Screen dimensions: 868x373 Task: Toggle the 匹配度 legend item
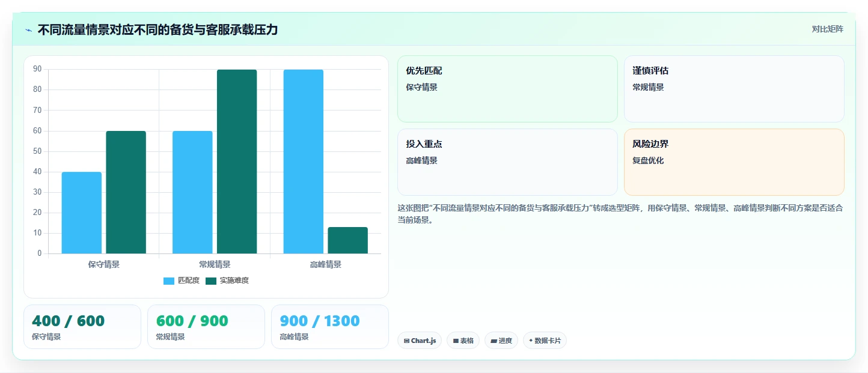coord(182,281)
